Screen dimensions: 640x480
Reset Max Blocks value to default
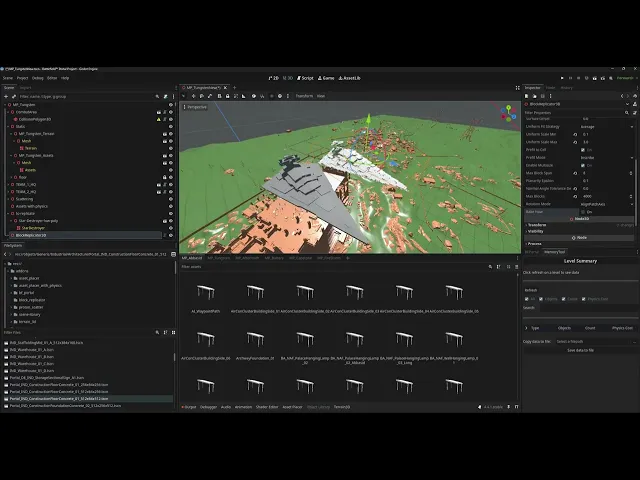(575, 196)
